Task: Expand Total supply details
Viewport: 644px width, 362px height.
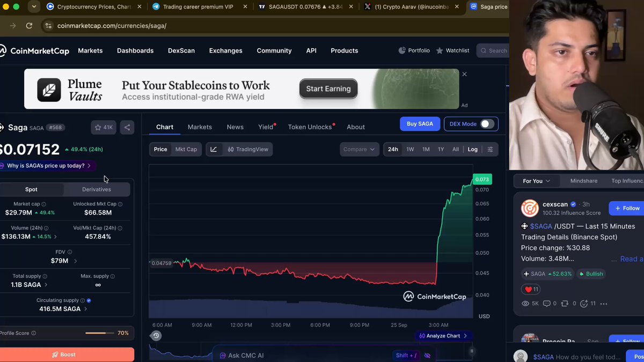Action: [46, 285]
